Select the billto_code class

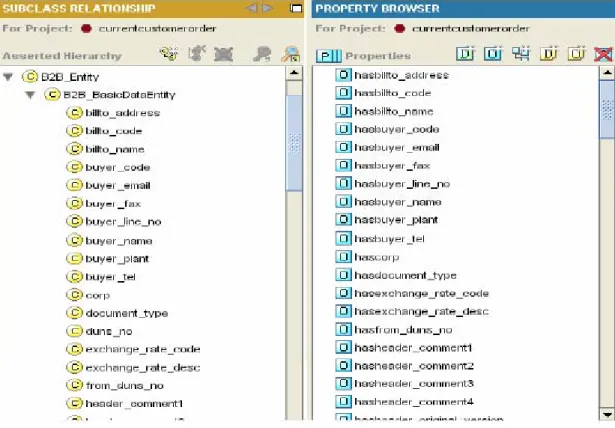pos(113,131)
